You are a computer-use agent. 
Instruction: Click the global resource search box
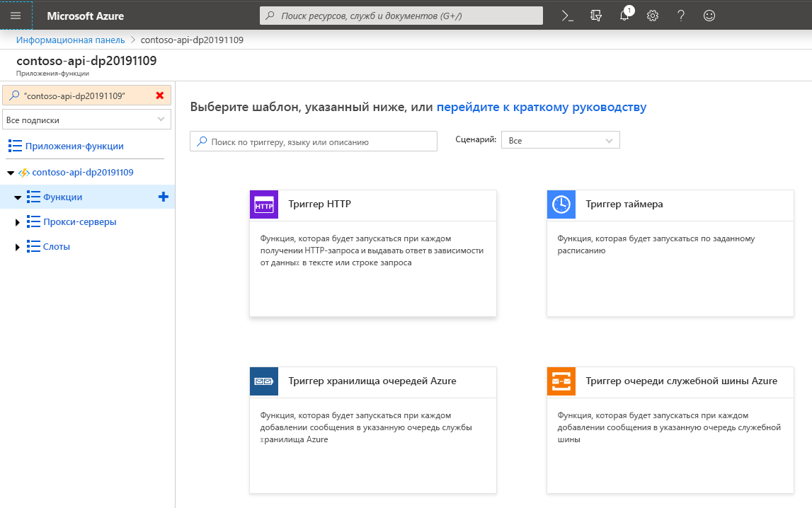coord(401,16)
